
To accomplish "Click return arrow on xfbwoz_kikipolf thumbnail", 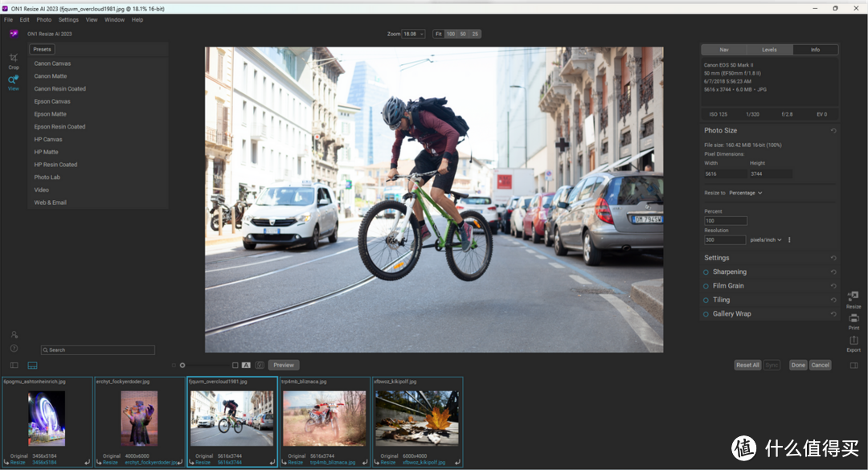I will point(458,462).
